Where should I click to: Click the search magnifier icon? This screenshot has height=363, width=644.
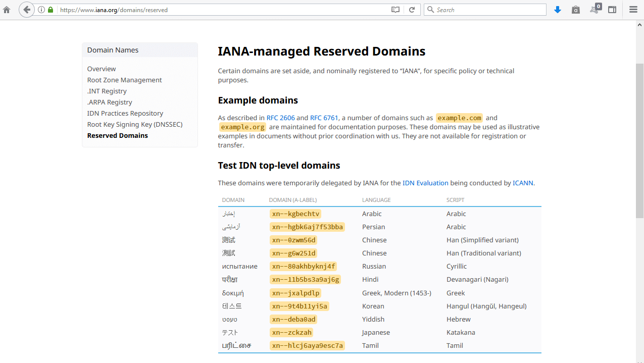pyautogui.click(x=431, y=10)
